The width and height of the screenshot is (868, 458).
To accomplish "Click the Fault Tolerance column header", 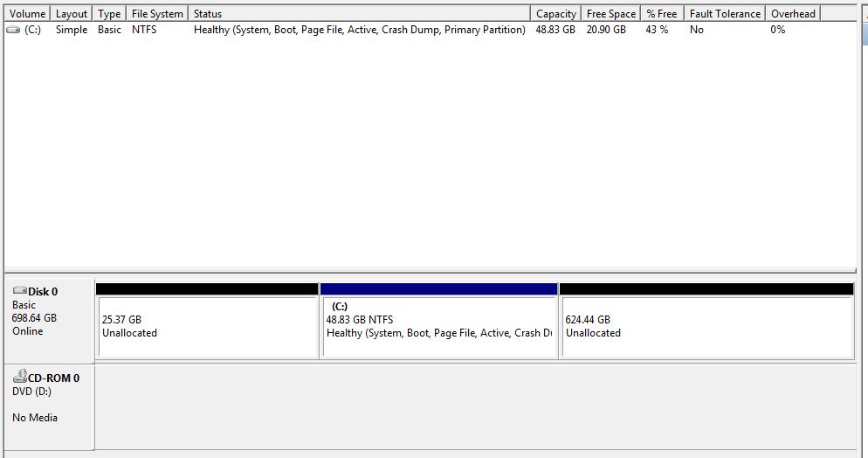I will point(724,14).
